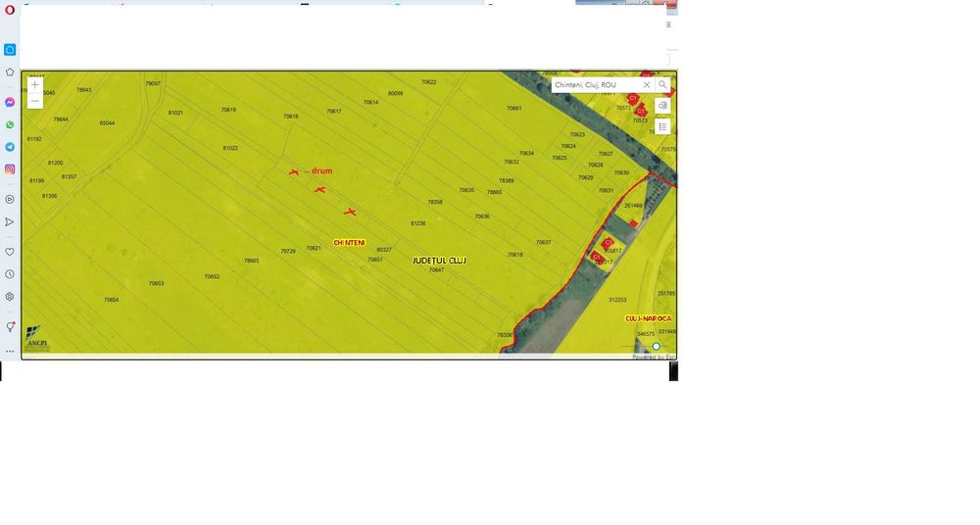
Task: Open Instagram in the sidebar
Action: point(10,169)
